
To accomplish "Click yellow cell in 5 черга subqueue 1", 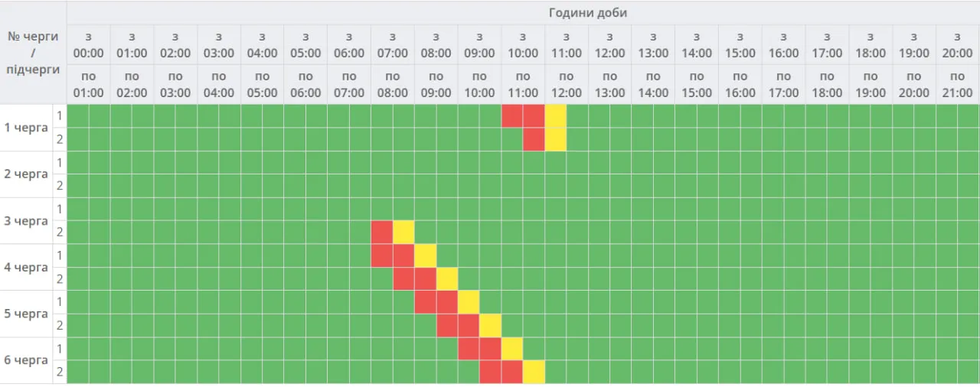I will (x=469, y=302).
